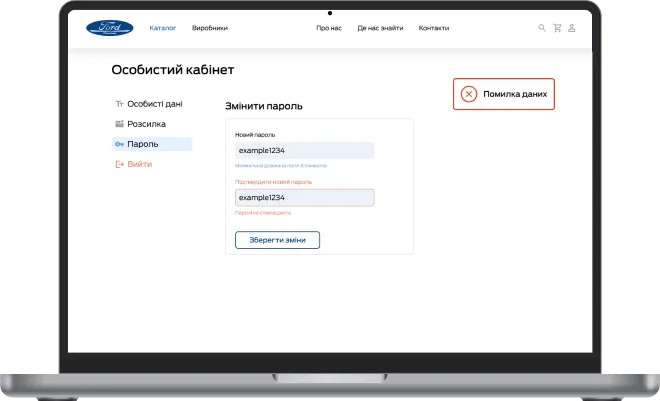Viewport: 660px width, 401px height.
Task: Switch to the Розсилка sidebar section
Action: 147,124
